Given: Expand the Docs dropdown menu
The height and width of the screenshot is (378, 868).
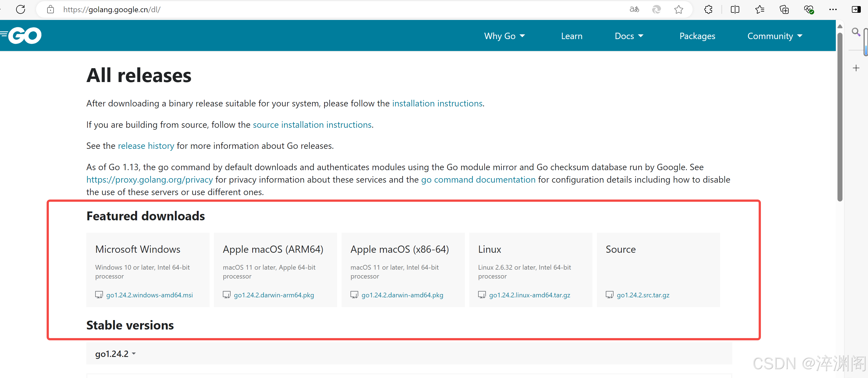Looking at the screenshot, I should point(629,36).
